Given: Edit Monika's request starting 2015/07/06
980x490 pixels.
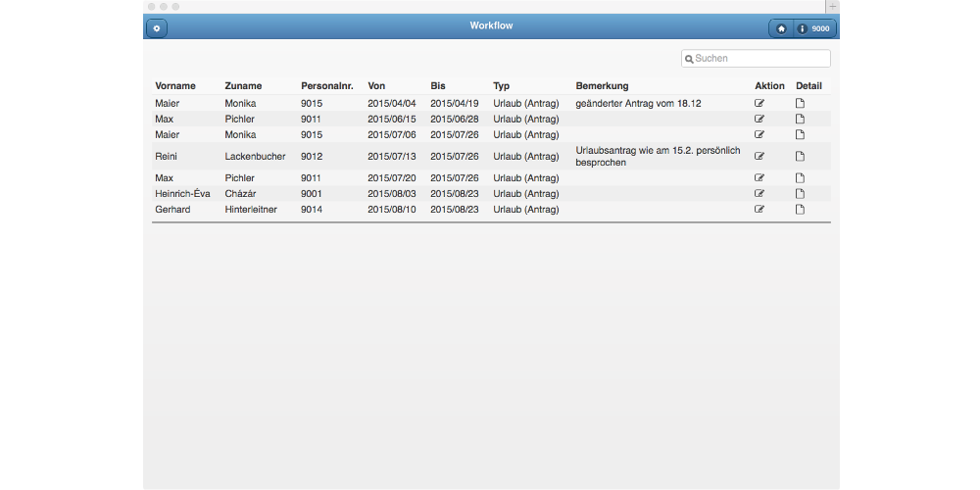Looking at the screenshot, I should point(759,134).
